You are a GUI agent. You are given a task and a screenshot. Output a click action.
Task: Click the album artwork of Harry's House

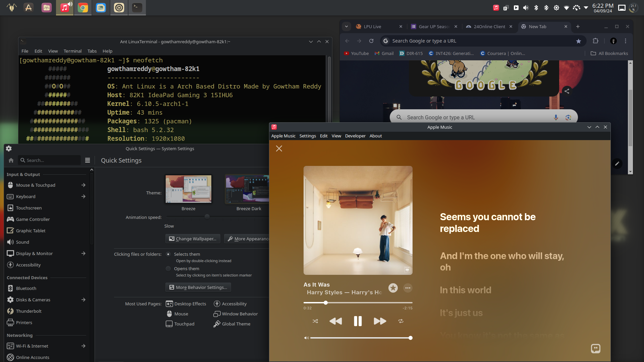pos(358,220)
